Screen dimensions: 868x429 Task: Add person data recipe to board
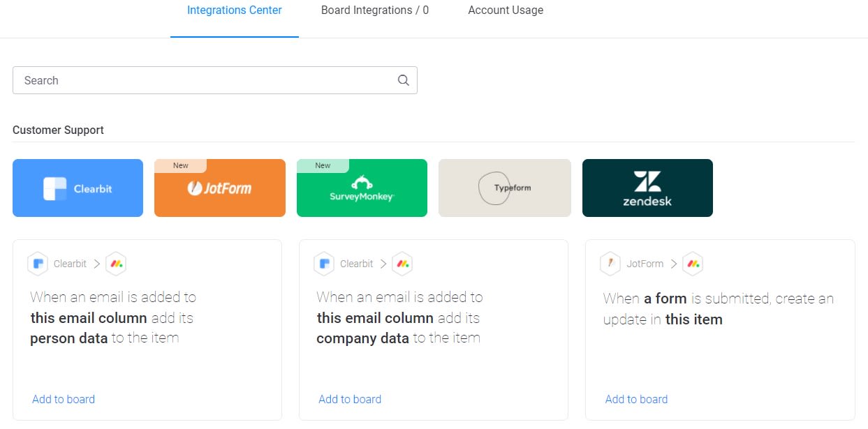(64, 399)
